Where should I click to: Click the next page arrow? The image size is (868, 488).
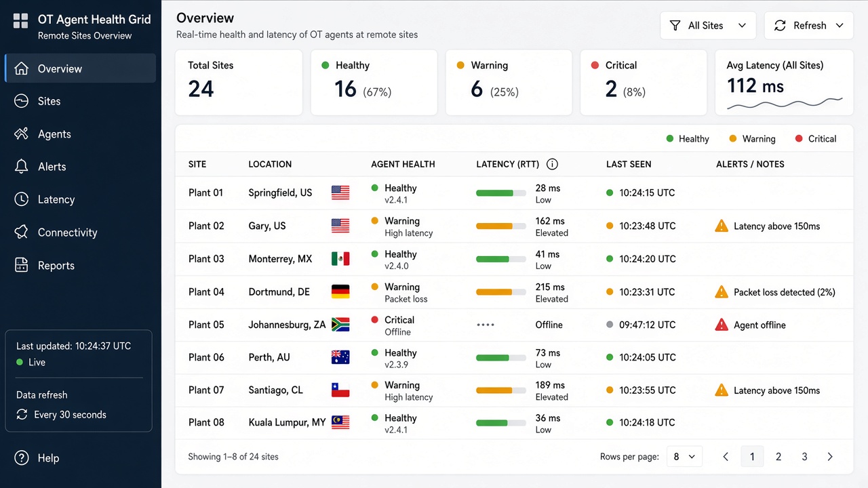coord(830,457)
